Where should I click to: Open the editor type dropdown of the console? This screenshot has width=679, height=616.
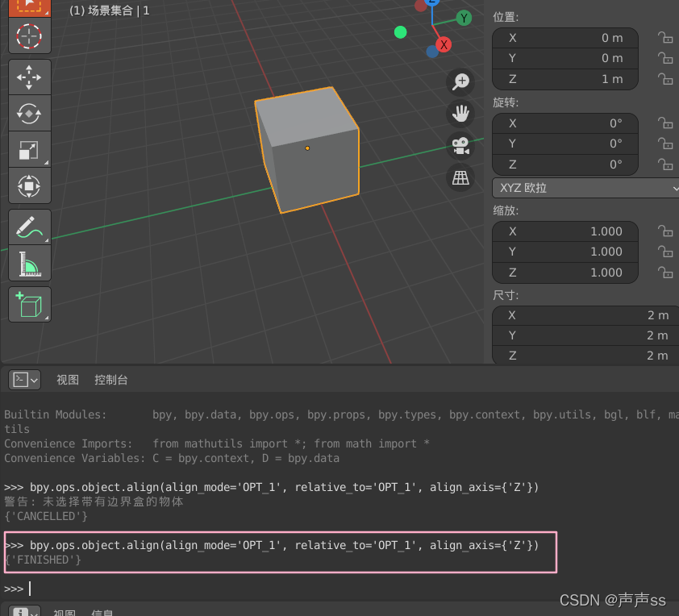[x=24, y=379]
